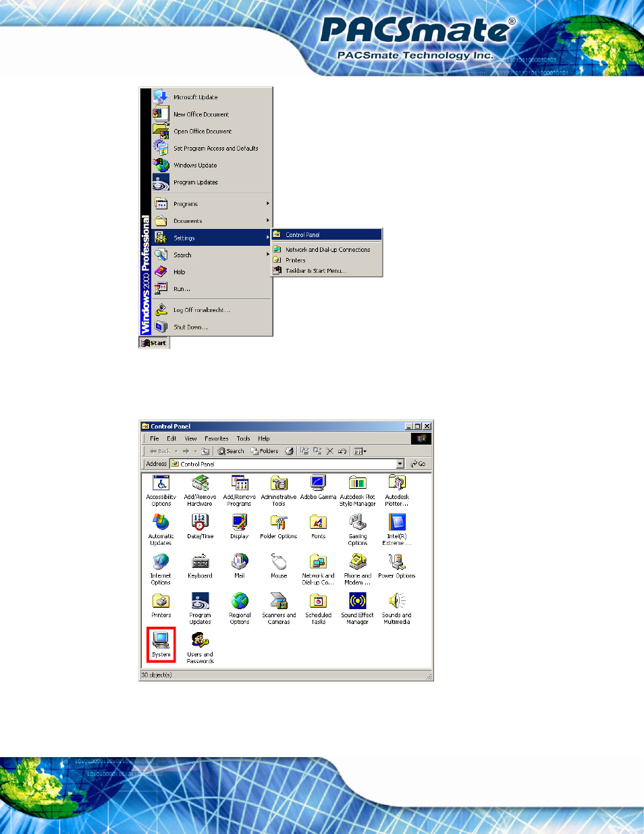The height and width of the screenshot is (834, 644).
Task: Open the Sound Effect Manager icon
Action: pyautogui.click(x=357, y=608)
